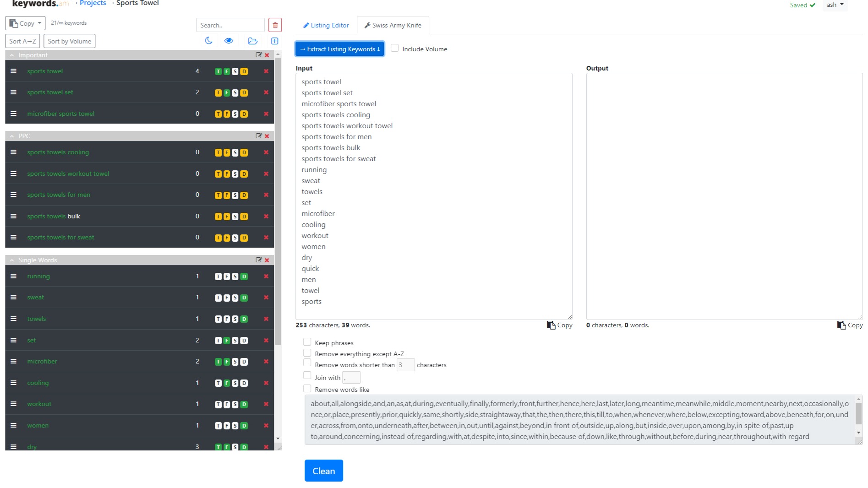Open the Copy dropdown menu
This screenshot has width=868, height=488.
tap(25, 23)
